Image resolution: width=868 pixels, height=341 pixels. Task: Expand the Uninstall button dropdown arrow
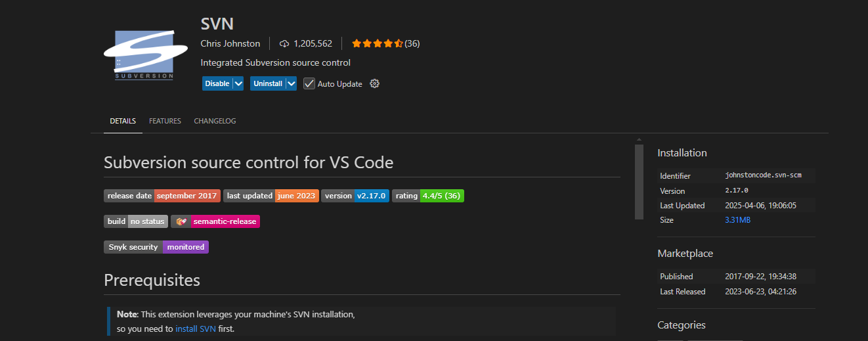291,83
